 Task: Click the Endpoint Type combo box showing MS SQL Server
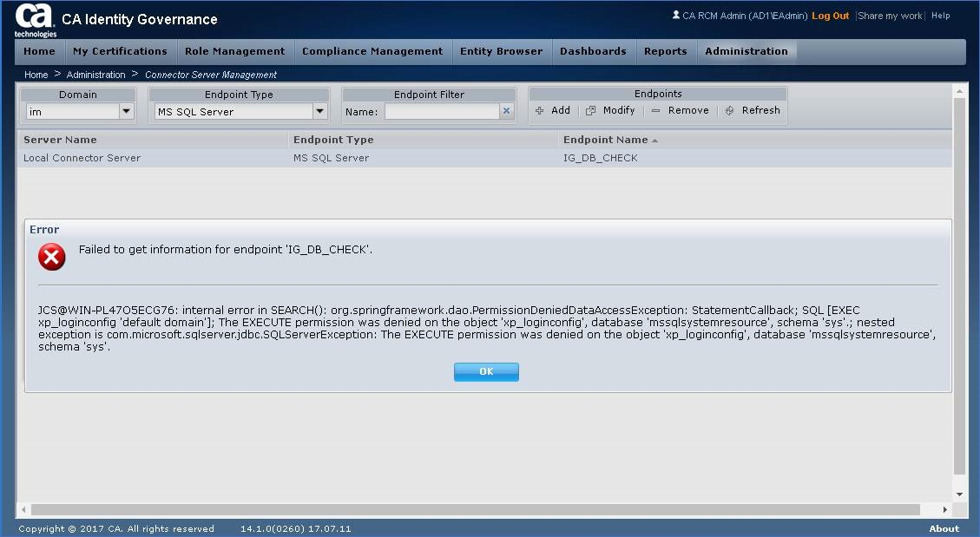[240, 111]
